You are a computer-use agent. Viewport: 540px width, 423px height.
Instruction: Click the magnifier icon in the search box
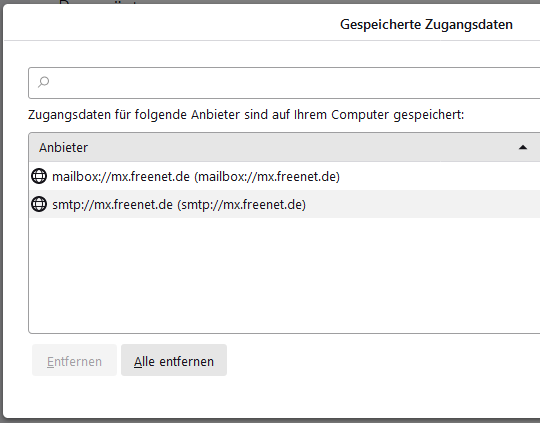click(44, 82)
